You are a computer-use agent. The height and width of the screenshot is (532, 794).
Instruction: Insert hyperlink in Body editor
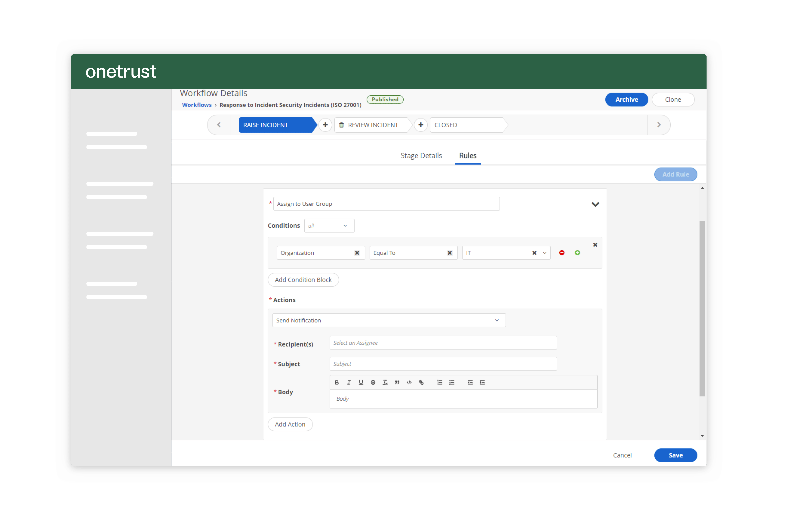coord(421,382)
